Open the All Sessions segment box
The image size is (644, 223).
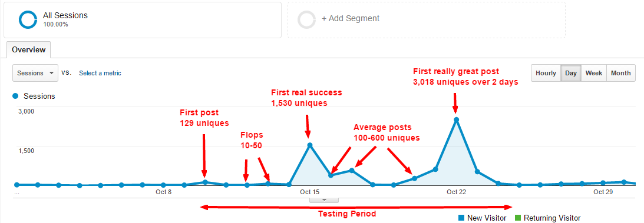pos(143,19)
